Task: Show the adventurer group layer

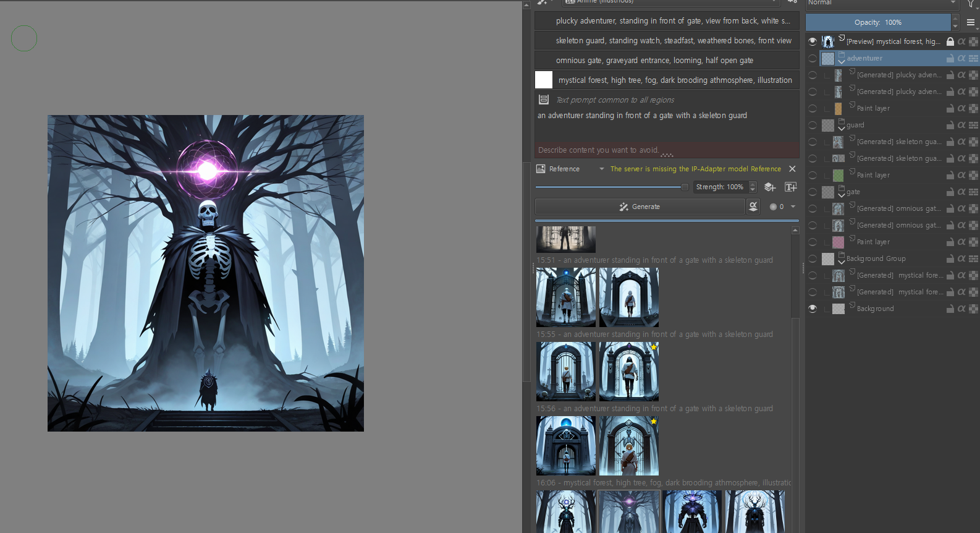Action: [x=813, y=58]
